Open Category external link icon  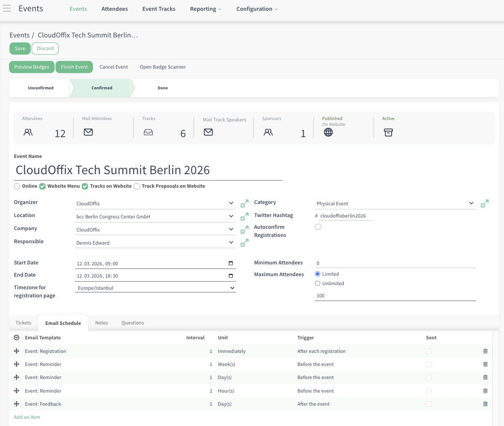[x=485, y=204]
